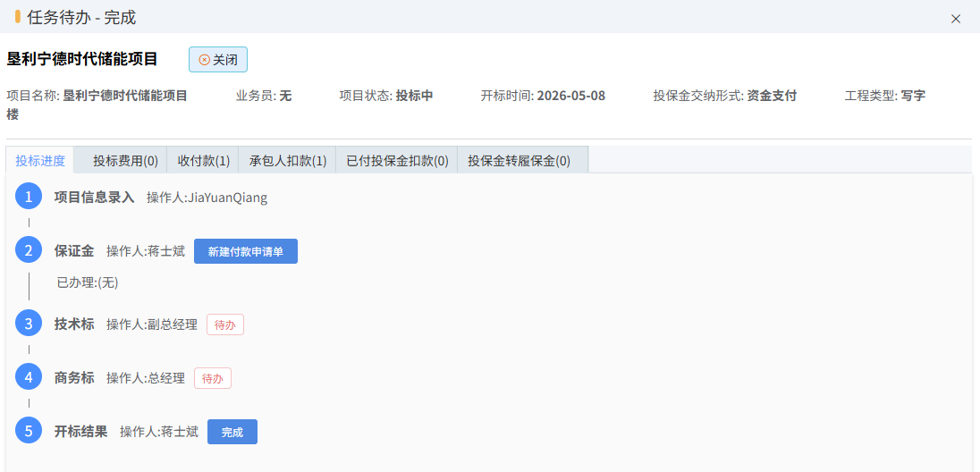Click the 商务标 step label
The height and width of the screenshot is (472, 980).
click(x=73, y=378)
